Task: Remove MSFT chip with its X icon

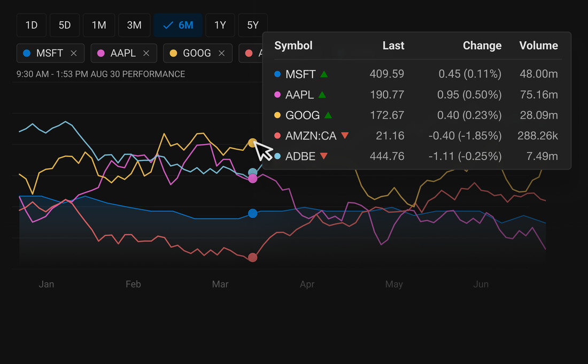Action: (x=74, y=53)
